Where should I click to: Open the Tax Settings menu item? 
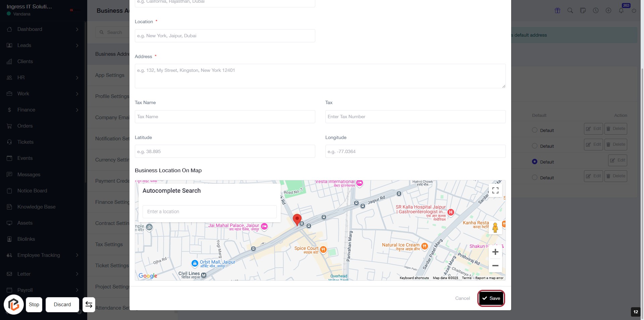[109, 244]
